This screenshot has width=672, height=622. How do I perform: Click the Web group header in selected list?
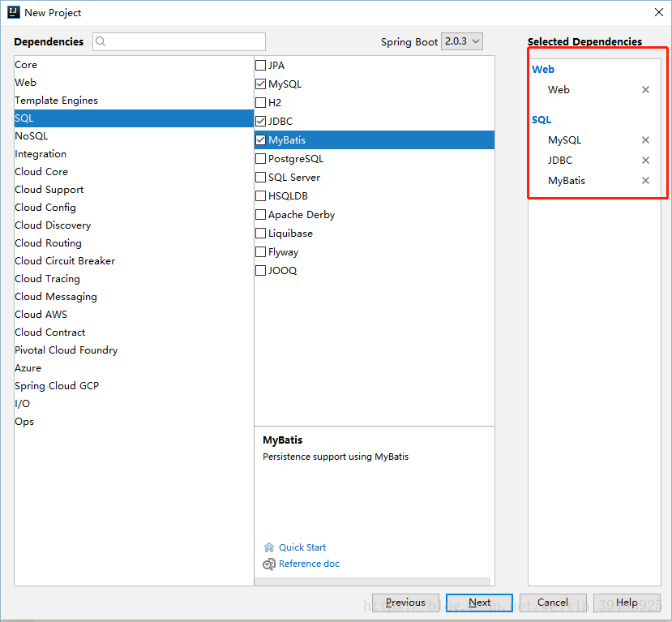543,69
